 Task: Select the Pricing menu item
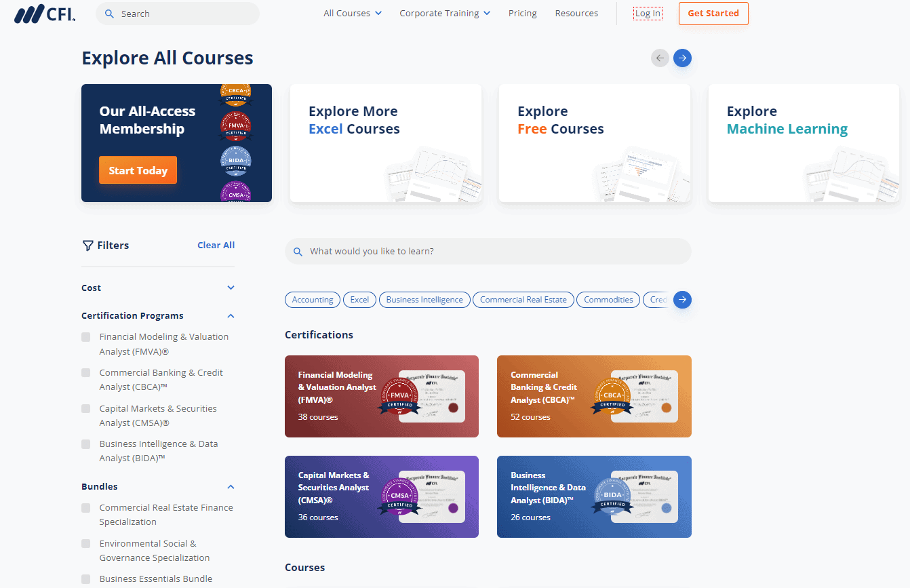[522, 13]
